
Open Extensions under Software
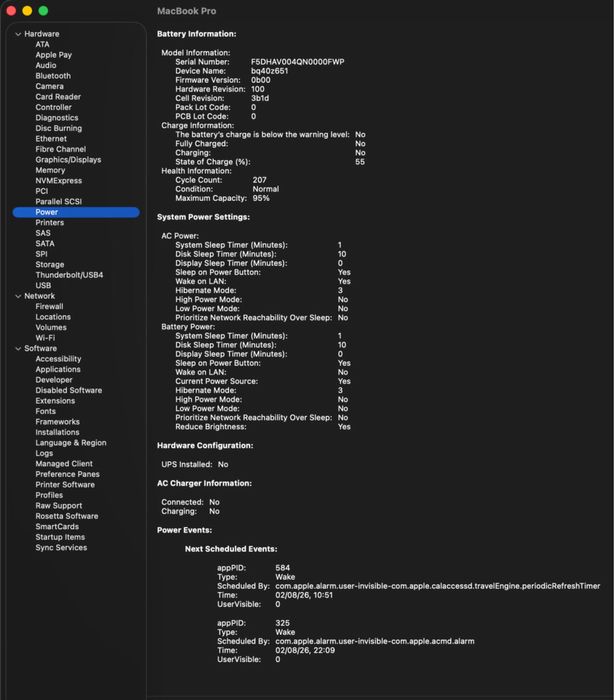55,401
